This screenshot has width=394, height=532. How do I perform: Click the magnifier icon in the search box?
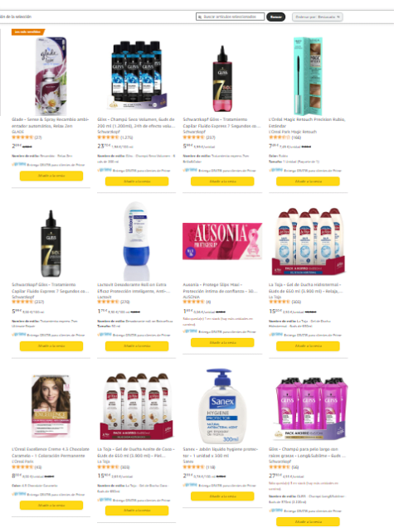pos(200,17)
